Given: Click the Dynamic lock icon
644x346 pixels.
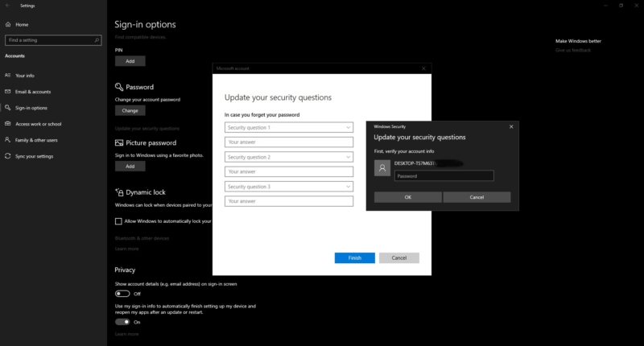Looking at the screenshot, I should pos(119,192).
